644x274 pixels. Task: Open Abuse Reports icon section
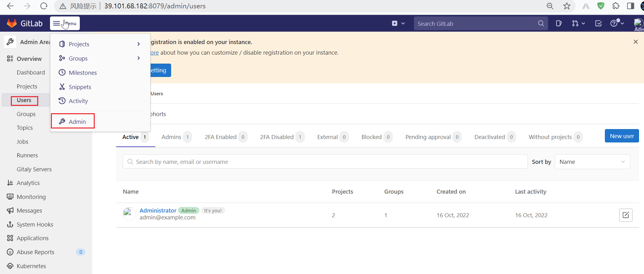coord(10,252)
